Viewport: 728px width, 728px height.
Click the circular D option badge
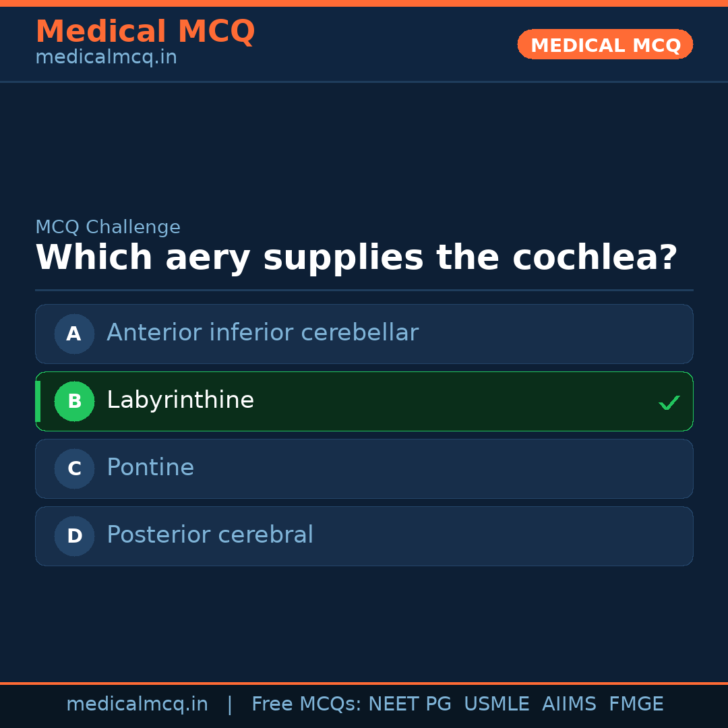74,536
